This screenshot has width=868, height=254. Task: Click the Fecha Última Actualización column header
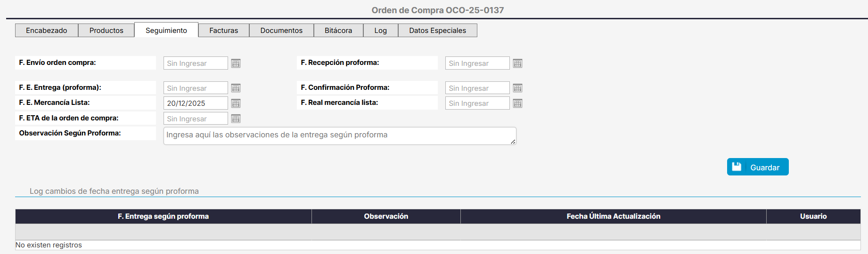point(613,216)
